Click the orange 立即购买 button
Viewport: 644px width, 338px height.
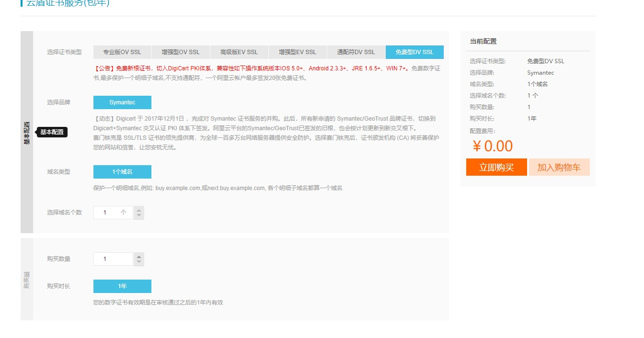pos(496,168)
